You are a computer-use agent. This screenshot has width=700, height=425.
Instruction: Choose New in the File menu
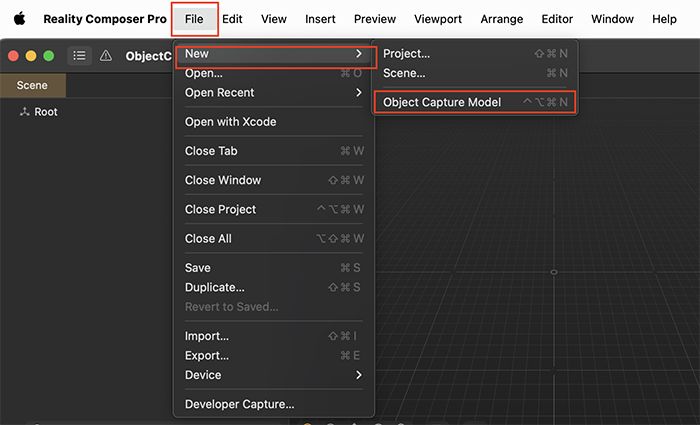pos(274,54)
